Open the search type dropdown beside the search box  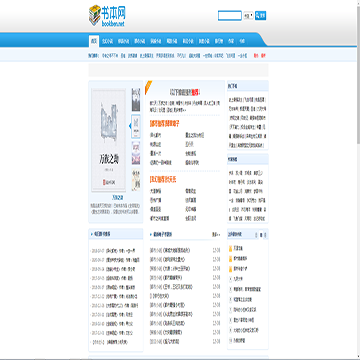248,15
